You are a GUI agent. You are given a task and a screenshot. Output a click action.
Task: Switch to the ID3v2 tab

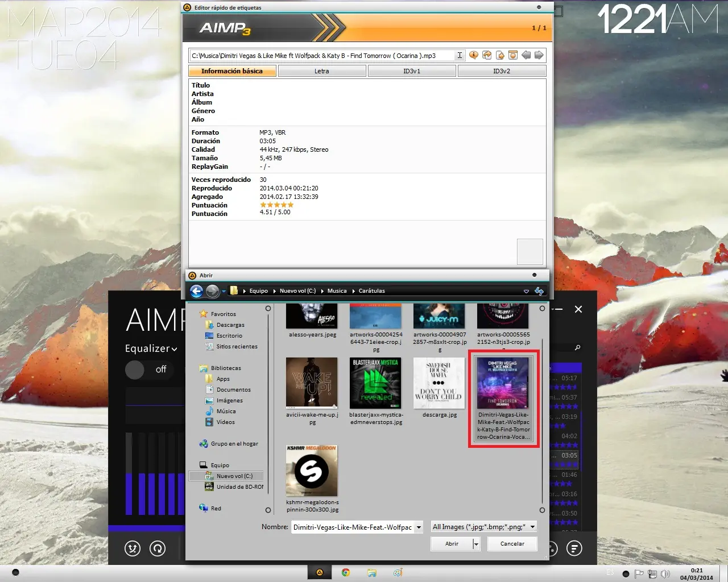[502, 71]
